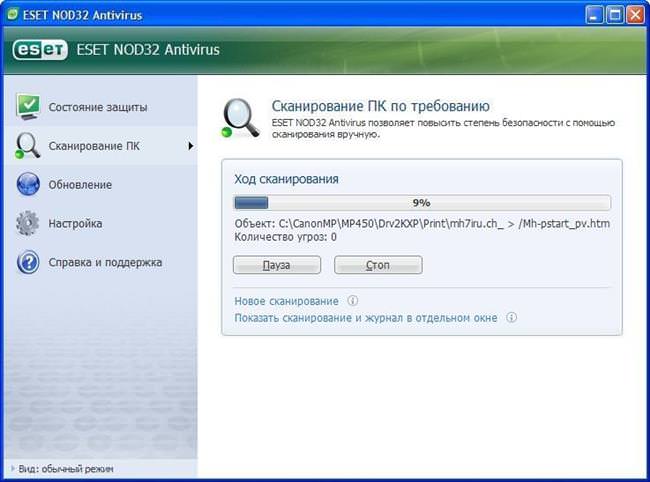This screenshot has height=482, width=650.
Task: Start a Новое сканирование
Action: coord(286,301)
